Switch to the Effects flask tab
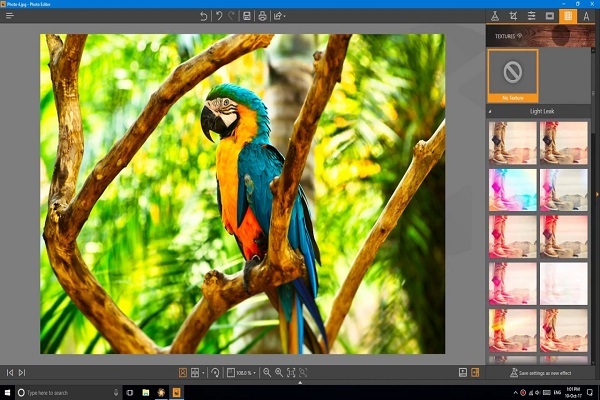 click(494, 16)
